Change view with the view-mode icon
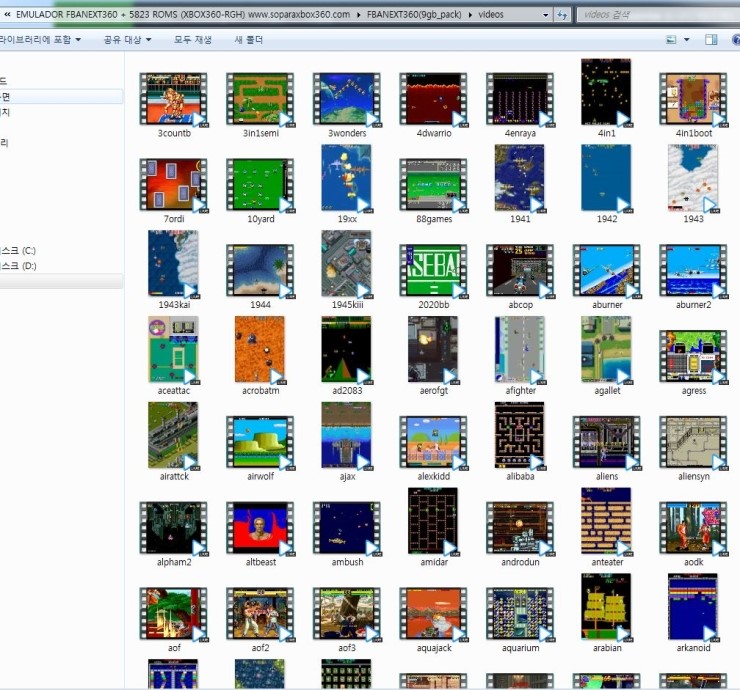Screen dimensions: 740x690 pos(671,40)
